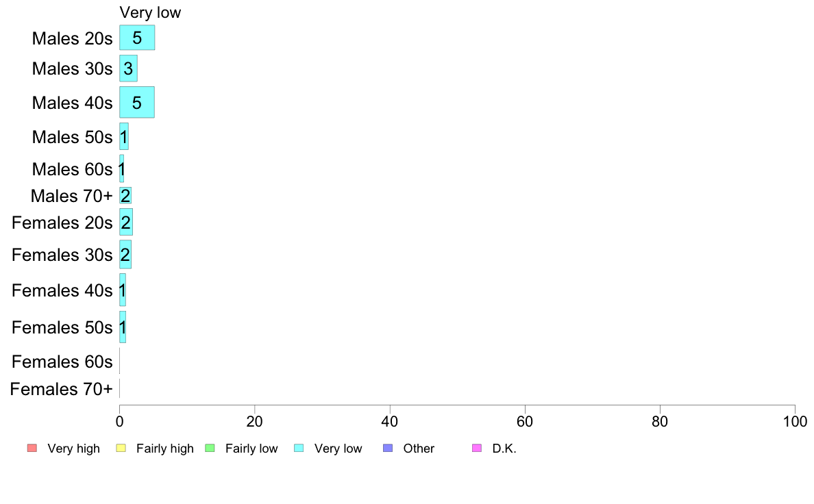Viewport: 814px width, 504px height.
Task: Click the D.K. legend swatch
Action: (477, 449)
